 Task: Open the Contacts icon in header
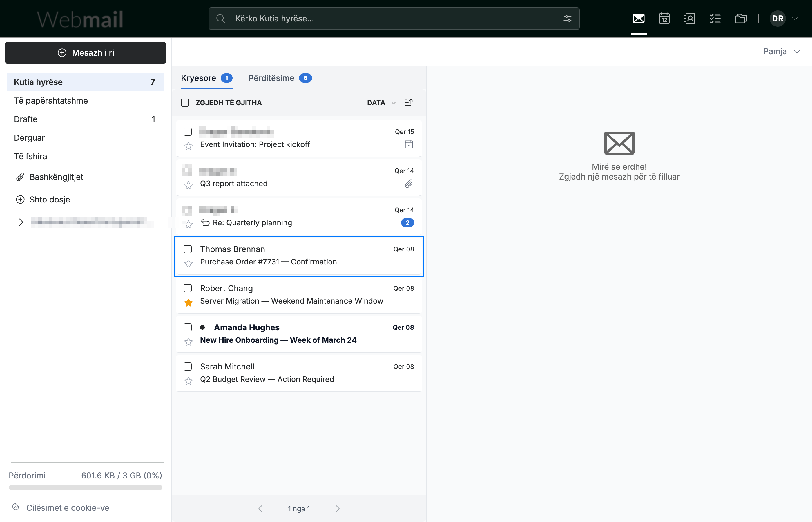690,18
